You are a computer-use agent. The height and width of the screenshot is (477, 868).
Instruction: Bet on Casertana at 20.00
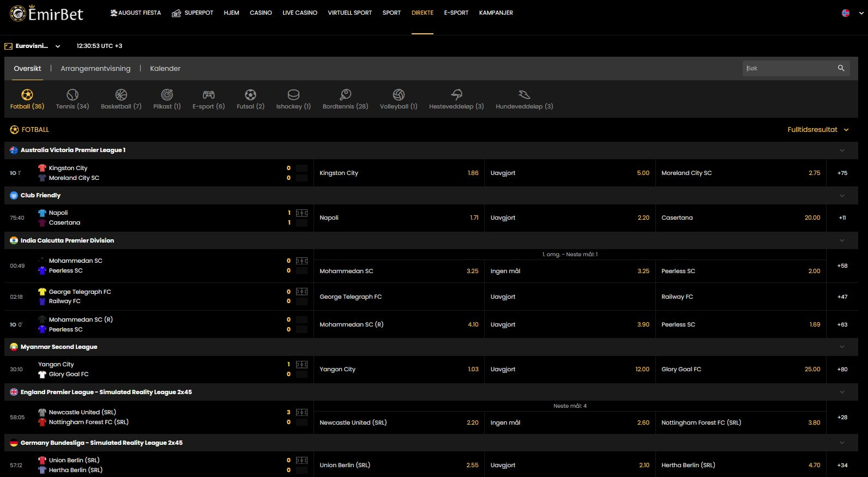(x=741, y=218)
